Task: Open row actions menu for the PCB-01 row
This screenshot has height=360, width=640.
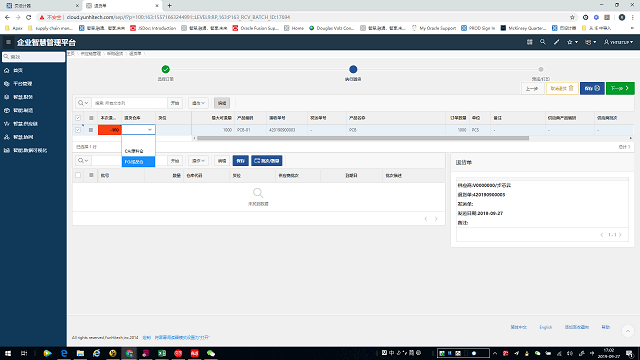Action: pyautogui.click(x=91, y=130)
